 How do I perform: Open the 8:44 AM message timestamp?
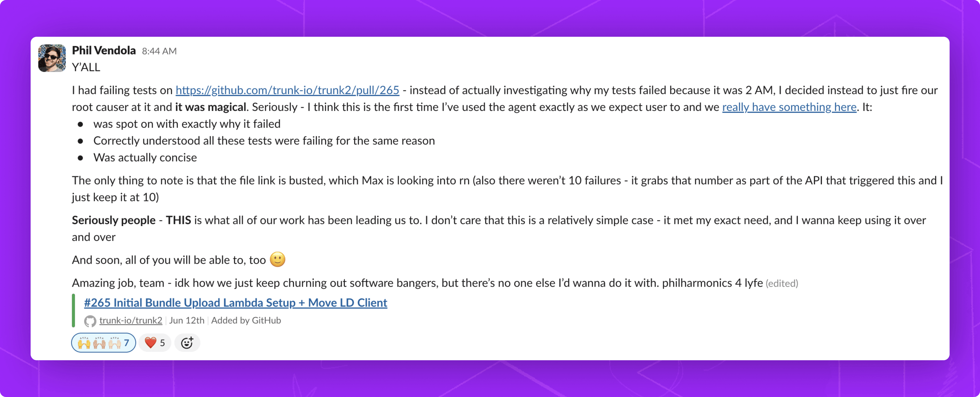click(159, 51)
